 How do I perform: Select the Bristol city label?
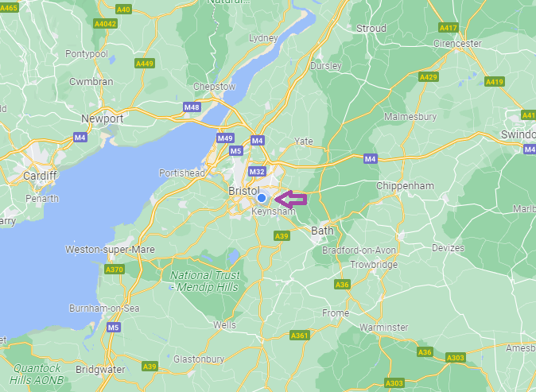click(x=244, y=191)
